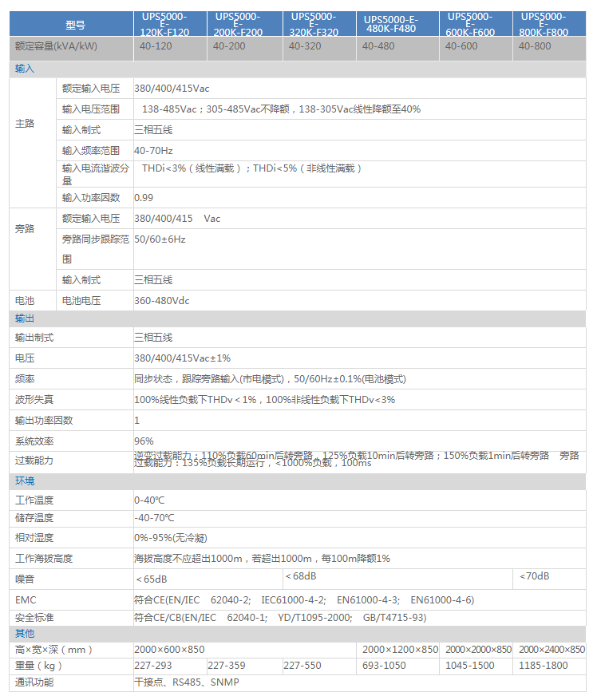Viewport: 597px width, 700px height.
Task: Select the UPS5000-E-600K-F600 model header
Action: [x=470, y=24]
